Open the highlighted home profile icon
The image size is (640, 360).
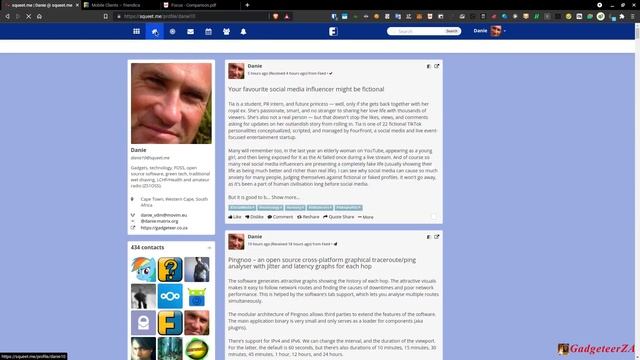(x=155, y=31)
